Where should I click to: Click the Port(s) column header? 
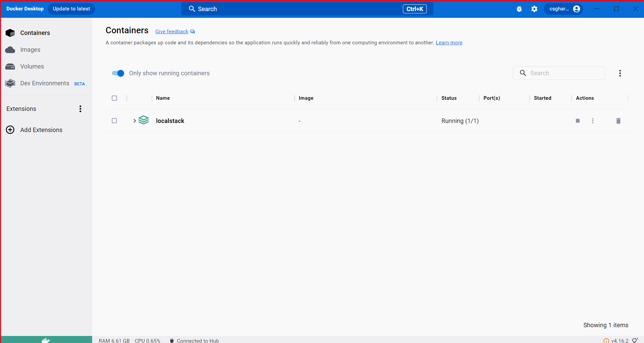(x=492, y=98)
